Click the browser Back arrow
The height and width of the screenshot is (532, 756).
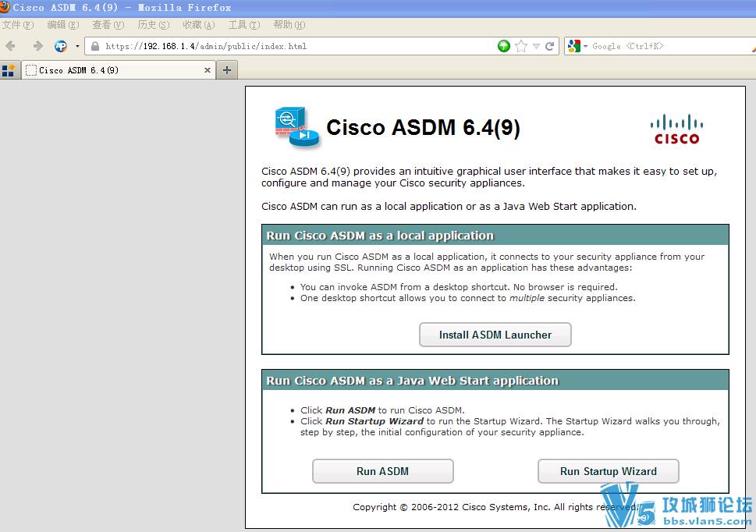point(10,46)
